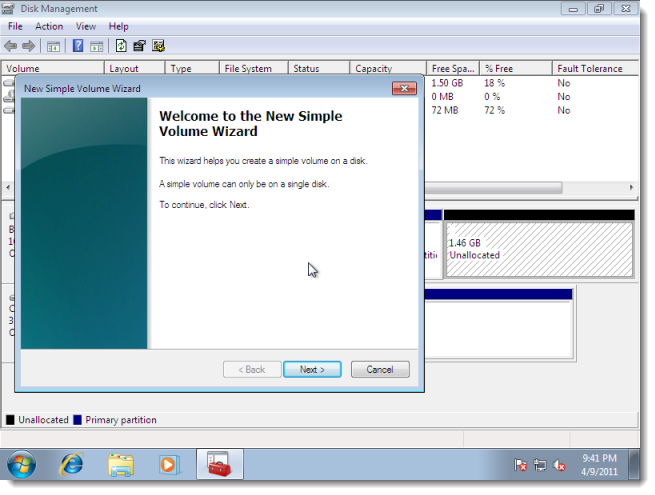Close the New Simple Volume Wizard
Viewport: 655px width, 495px height.
[404, 88]
